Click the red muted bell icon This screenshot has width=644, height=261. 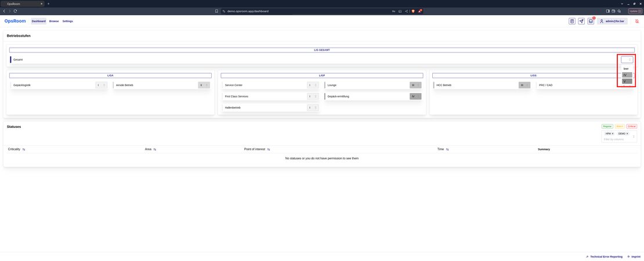click(636, 21)
